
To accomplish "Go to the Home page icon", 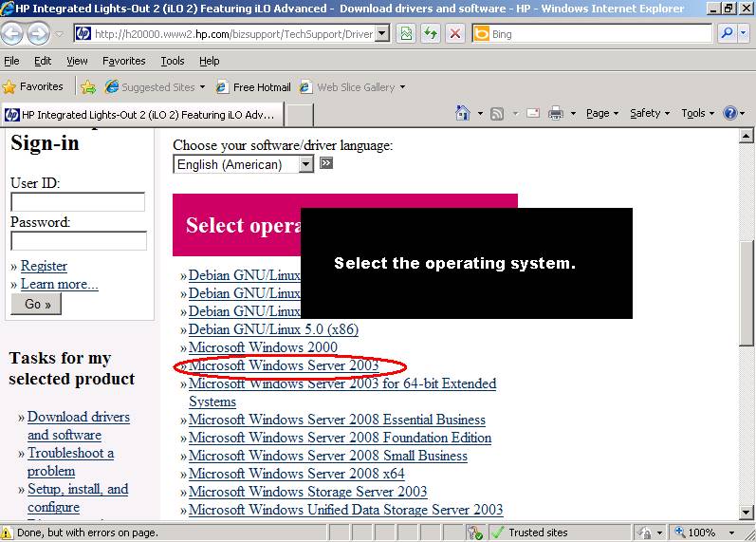I will pyautogui.click(x=462, y=113).
